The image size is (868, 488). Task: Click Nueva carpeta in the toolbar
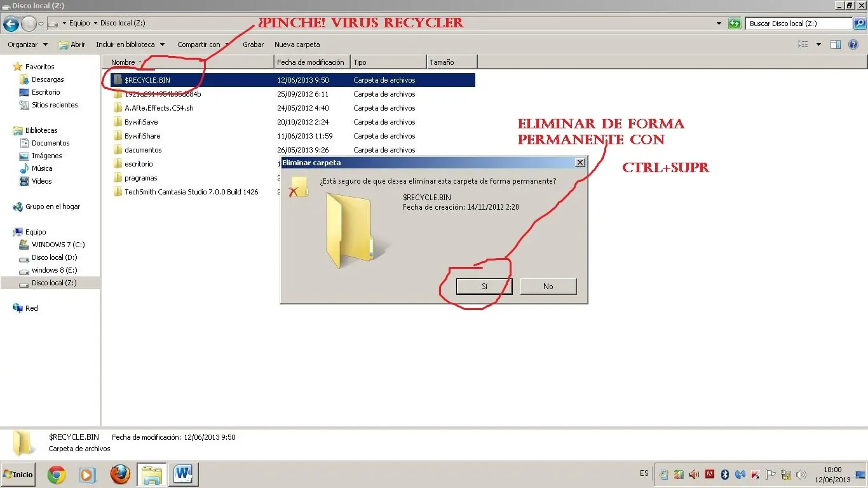[x=297, y=44]
